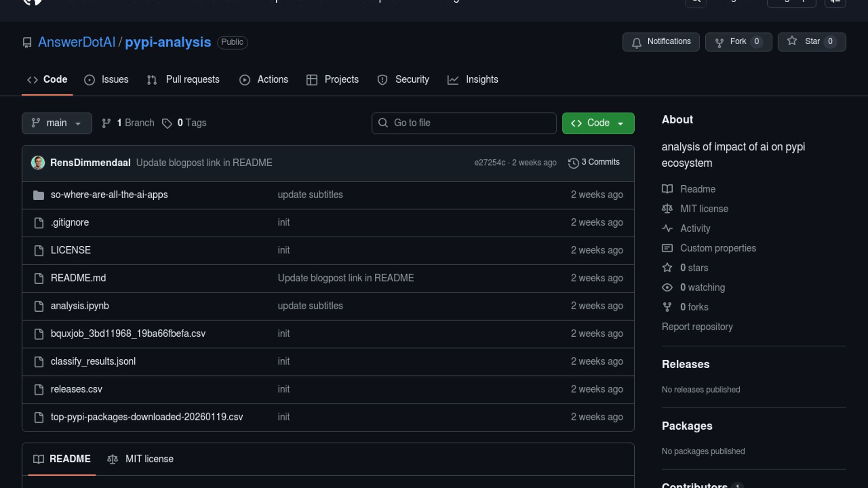Click the Star icon button
Viewport: 868px width, 488px height.
[792, 41]
